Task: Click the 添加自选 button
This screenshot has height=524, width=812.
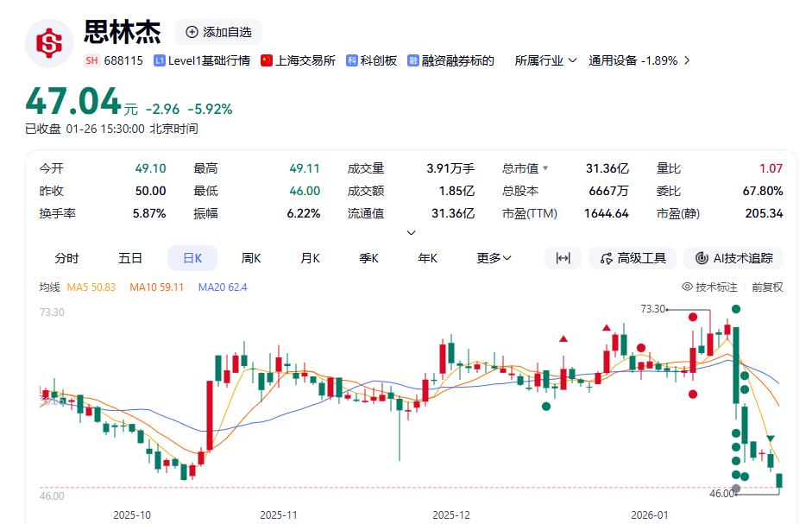Action: point(218,32)
